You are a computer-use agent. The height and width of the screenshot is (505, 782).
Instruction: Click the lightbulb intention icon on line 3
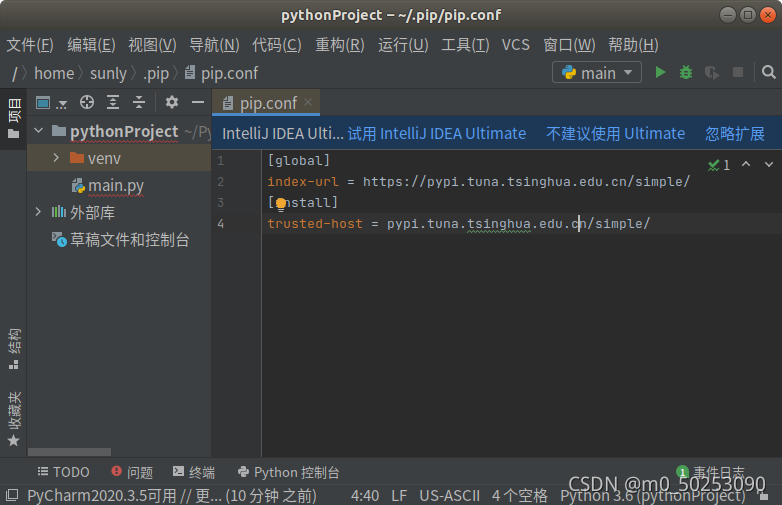[x=281, y=203]
